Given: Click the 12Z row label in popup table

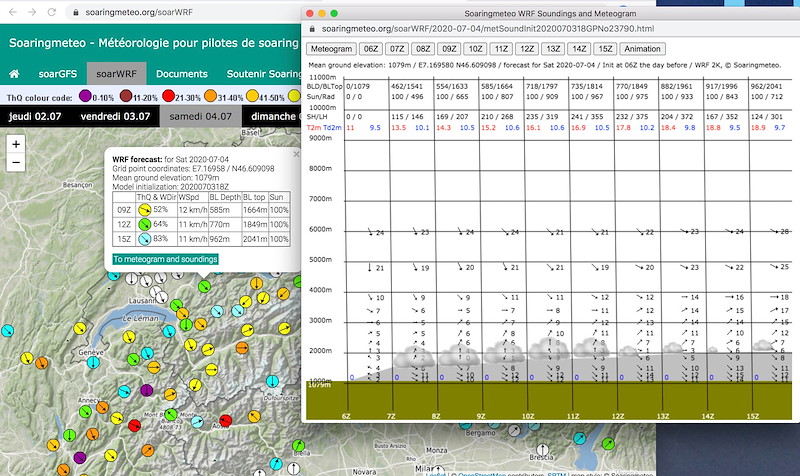Looking at the screenshot, I should [124, 224].
